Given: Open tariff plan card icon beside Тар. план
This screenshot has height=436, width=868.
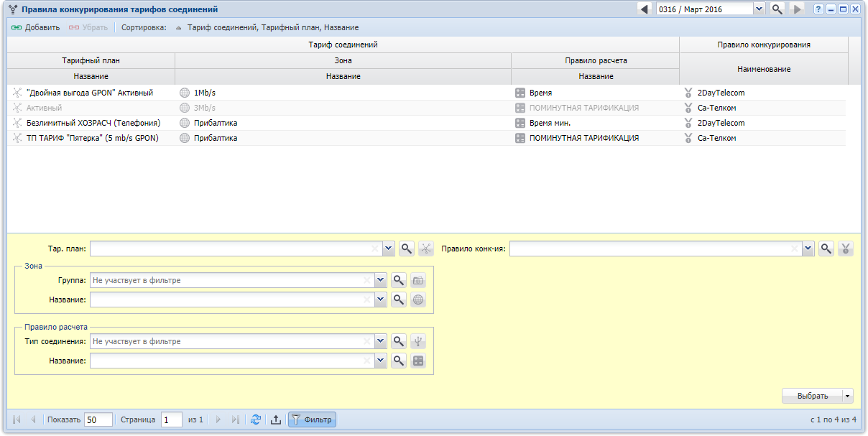Looking at the screenshot, I should pyautogui.click(x=426, y=249).
